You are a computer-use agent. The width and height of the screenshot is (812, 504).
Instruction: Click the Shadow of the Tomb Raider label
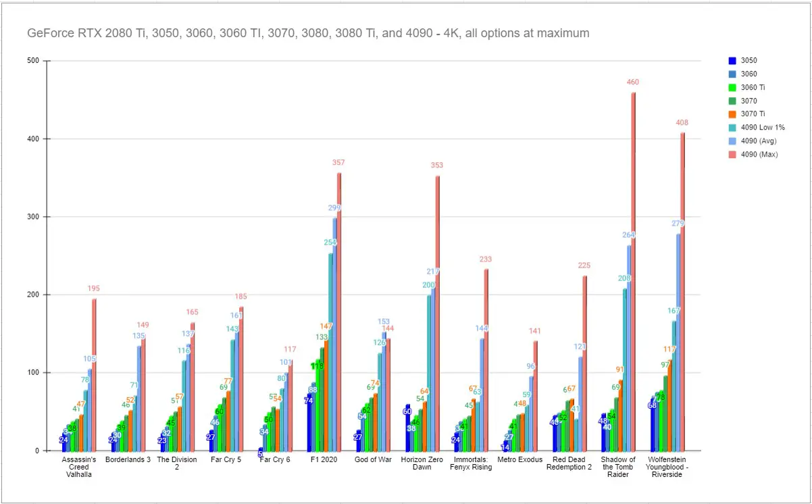618,467
